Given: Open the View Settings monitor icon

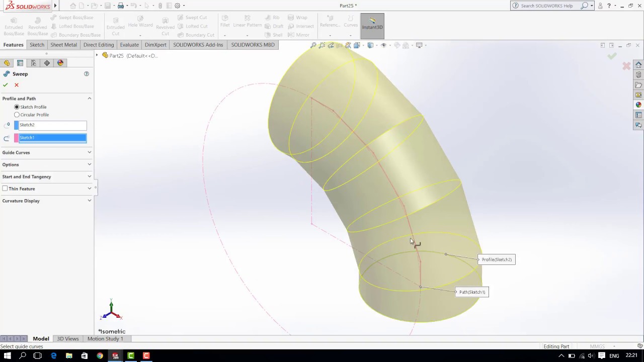Looking at the screenshot, I should [x=419, y=45].
